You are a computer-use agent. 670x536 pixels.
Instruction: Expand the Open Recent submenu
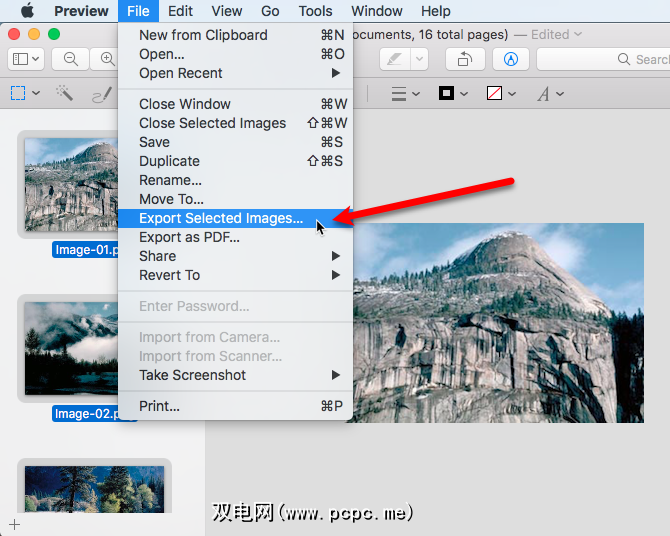coord(235,73)
